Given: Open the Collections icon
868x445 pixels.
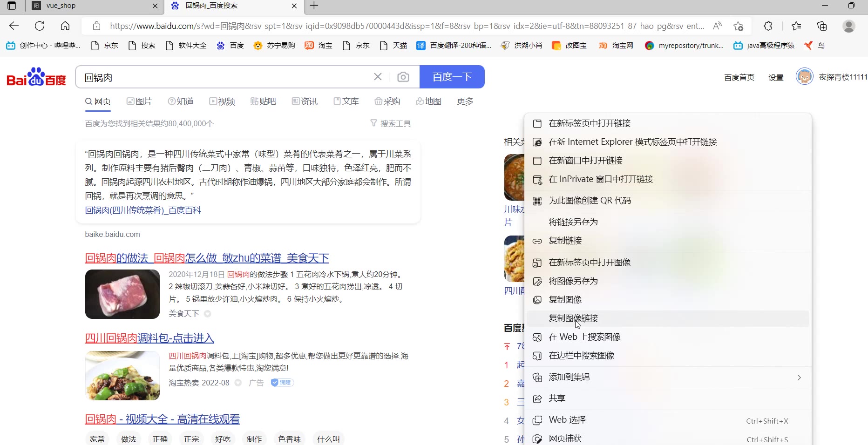Looking at the screenshot, I should point(822,26).
